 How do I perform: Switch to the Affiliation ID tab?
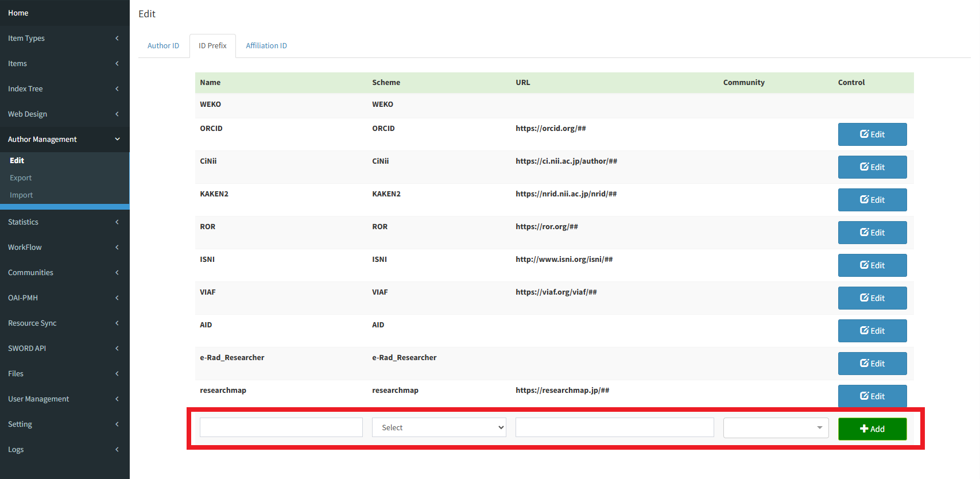point(266,46)
